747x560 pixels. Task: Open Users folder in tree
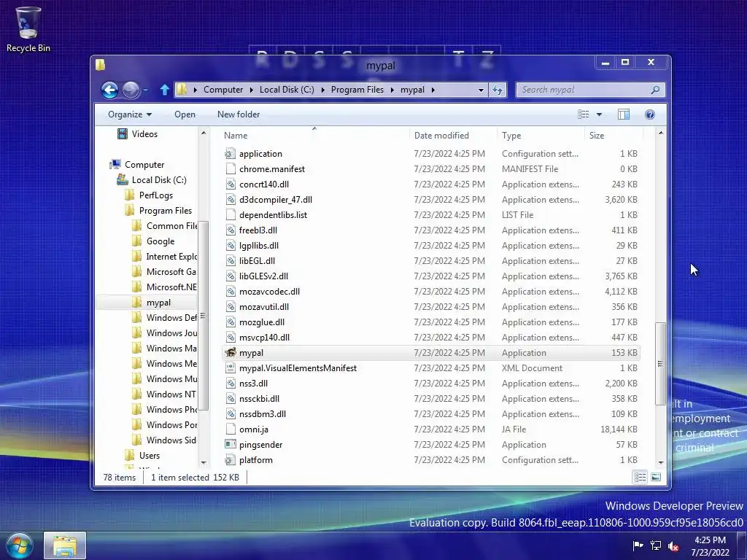point(149,456)
